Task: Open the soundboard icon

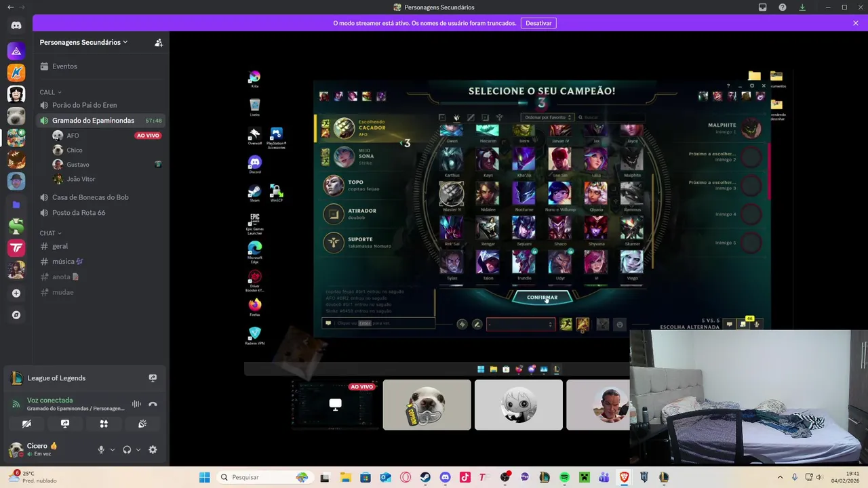Action: 142,424
